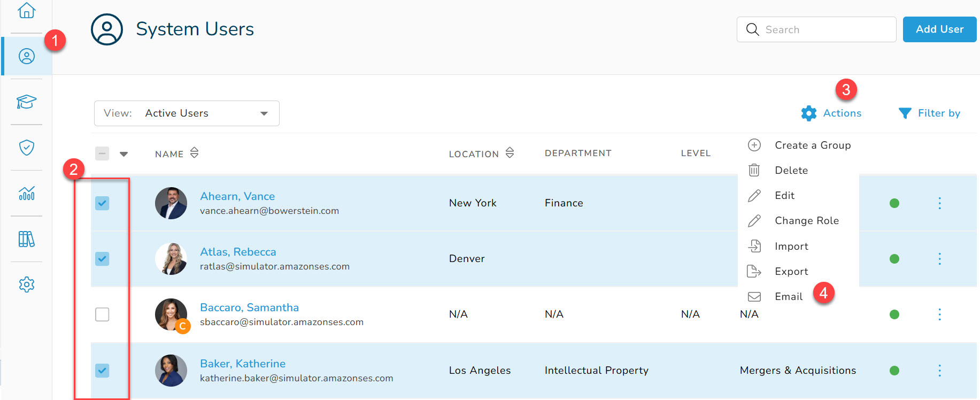Click the Actions gear icon
Screen dimensions: 980x400
809,113
